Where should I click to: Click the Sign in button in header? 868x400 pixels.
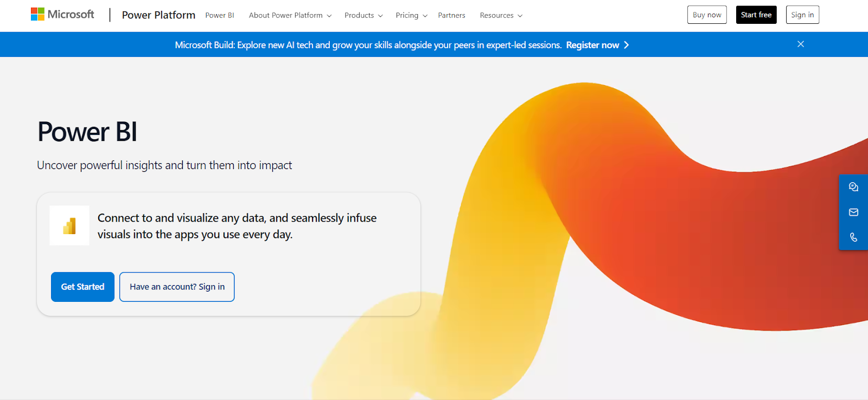click(x=802, y=15)
